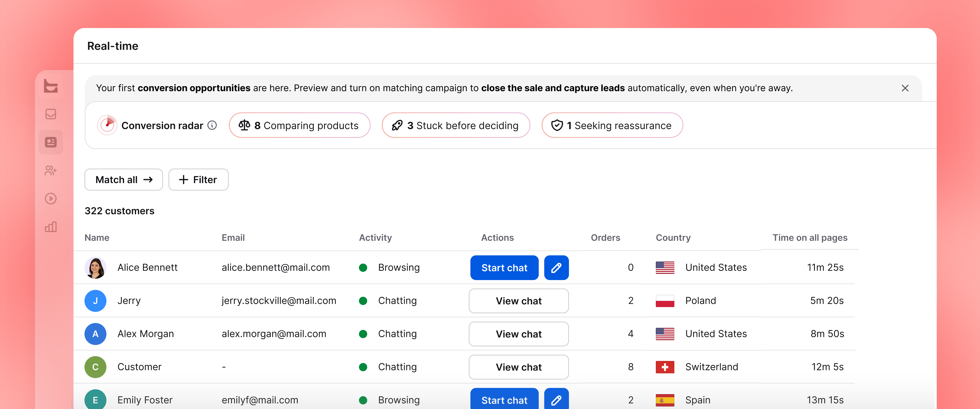View chat with Jerry
Viewport: 980px width, 409px height.
pyautogui.click(x=518, y=301)
